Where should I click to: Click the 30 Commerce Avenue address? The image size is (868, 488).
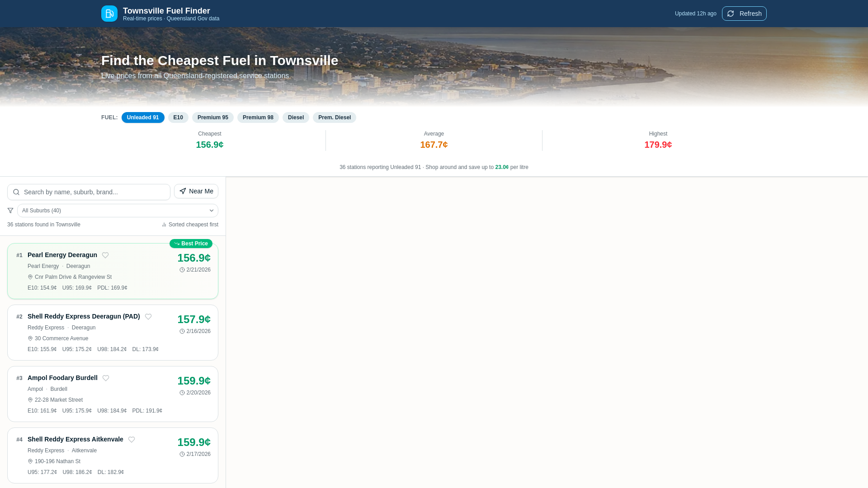61,338
